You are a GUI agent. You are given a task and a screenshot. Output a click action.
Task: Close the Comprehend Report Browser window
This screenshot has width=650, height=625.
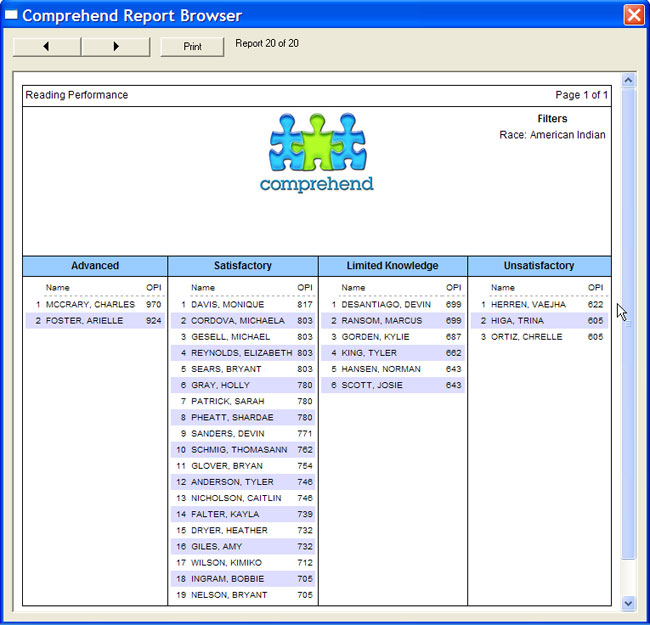(634, 15)
